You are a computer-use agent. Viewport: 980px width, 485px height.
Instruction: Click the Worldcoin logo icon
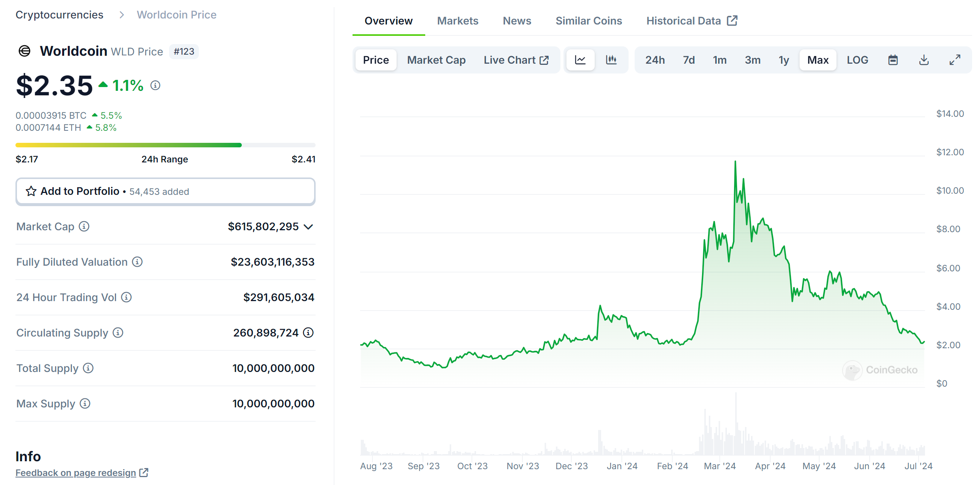coord(24,51)
